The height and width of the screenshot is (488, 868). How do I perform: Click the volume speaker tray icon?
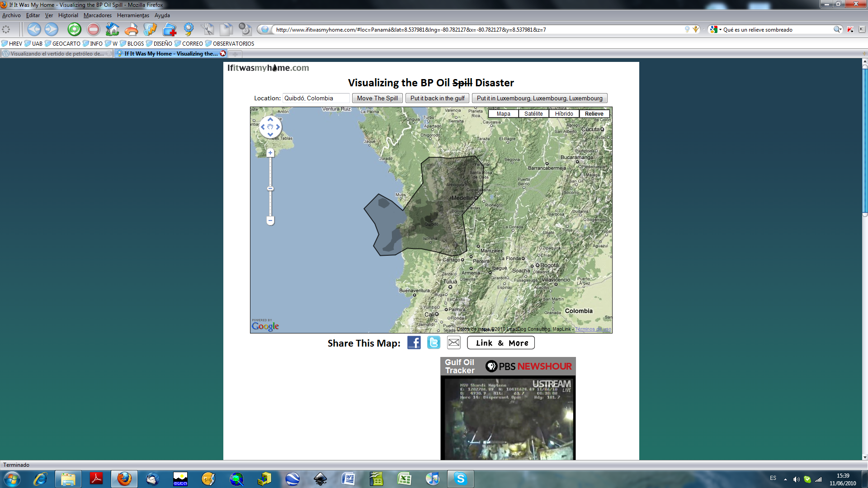[796, 479]
